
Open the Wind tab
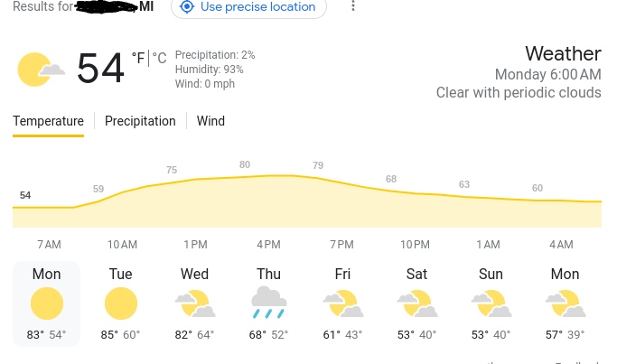click(x=210, y=121)
